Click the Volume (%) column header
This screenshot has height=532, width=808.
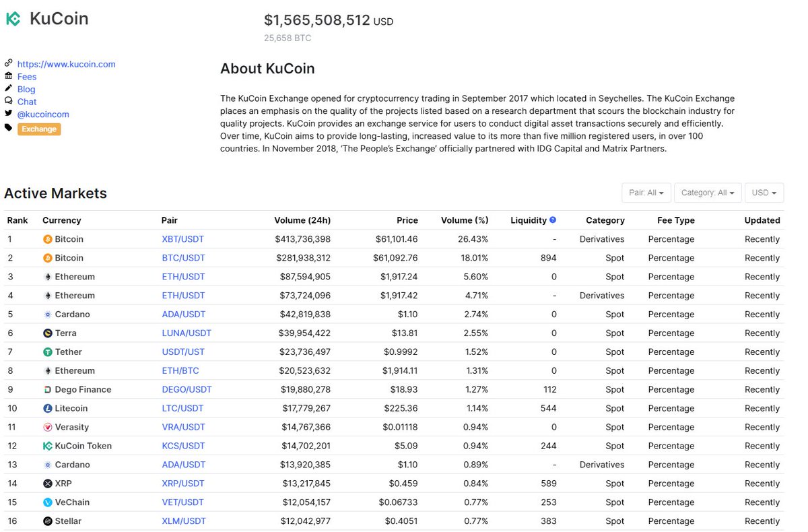coord(465,220)
